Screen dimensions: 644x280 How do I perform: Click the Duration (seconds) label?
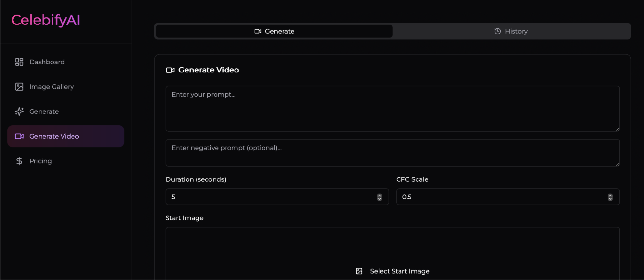click(196, 179)
